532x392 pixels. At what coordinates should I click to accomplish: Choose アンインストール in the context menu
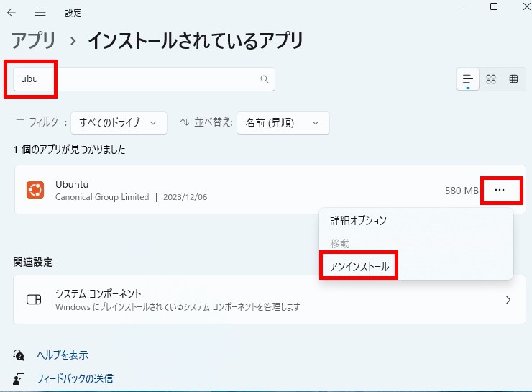pyautogui.click(x=359, y=266)
